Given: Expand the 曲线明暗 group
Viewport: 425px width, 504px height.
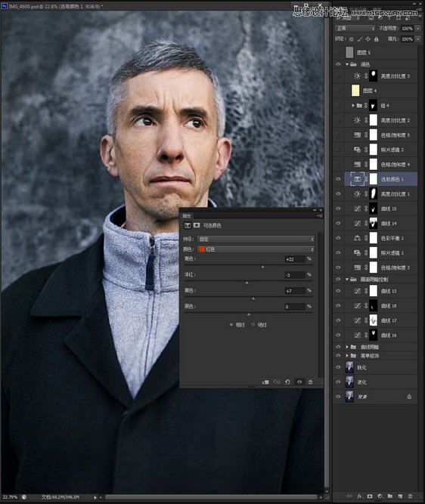Looking at the screenshot, I should point(347,347).
